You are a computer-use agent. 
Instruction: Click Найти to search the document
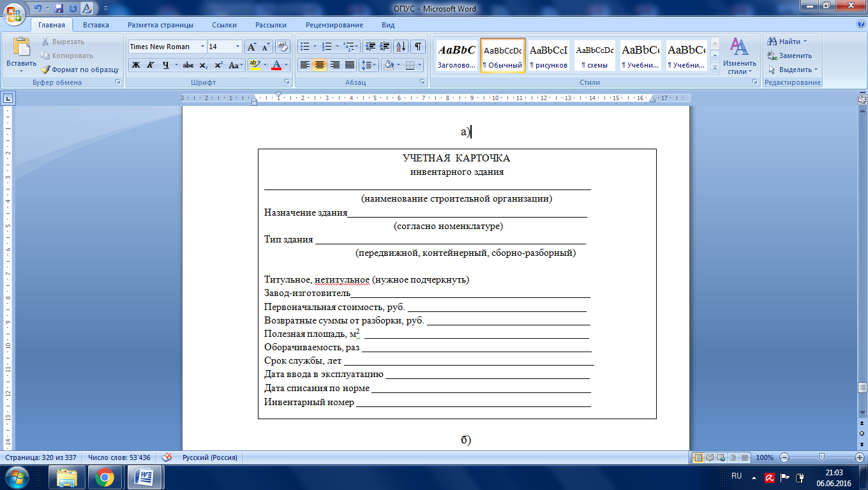(x=788, y=41)
